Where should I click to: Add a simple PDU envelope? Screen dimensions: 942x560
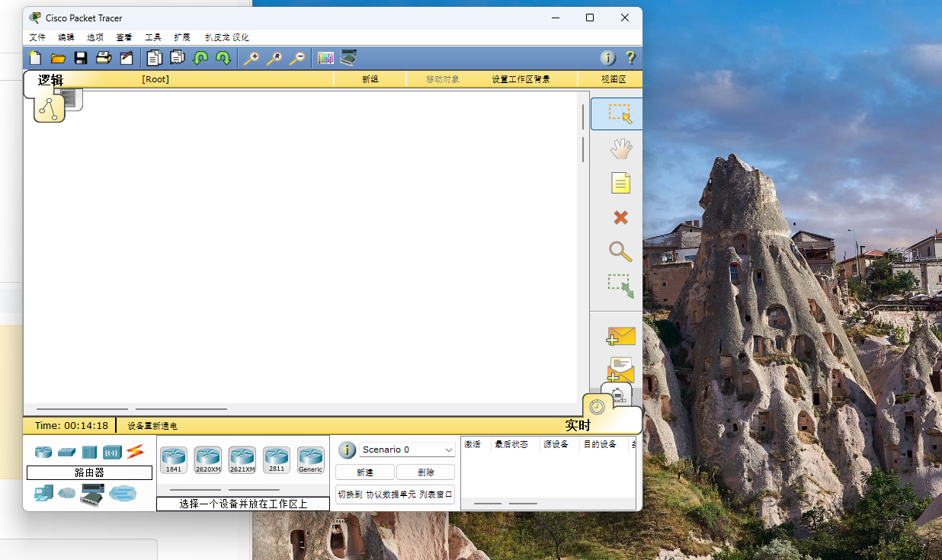pos(620,335)
